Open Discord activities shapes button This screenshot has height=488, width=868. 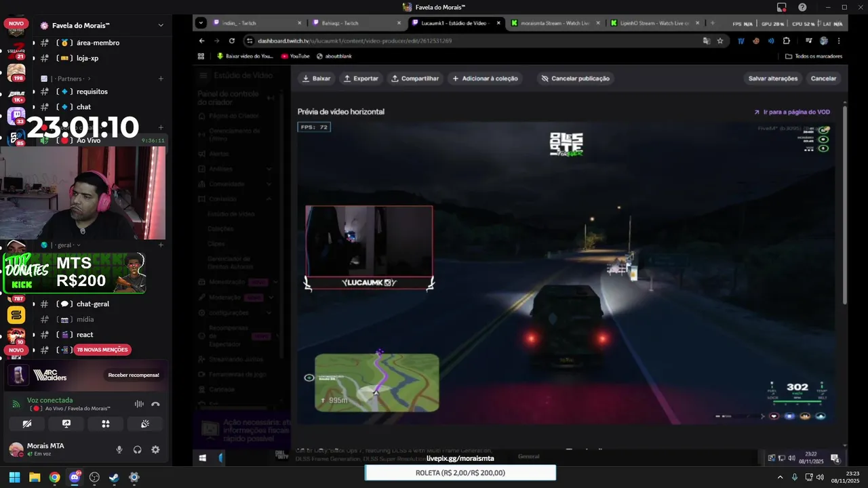[x=106, y=424]
